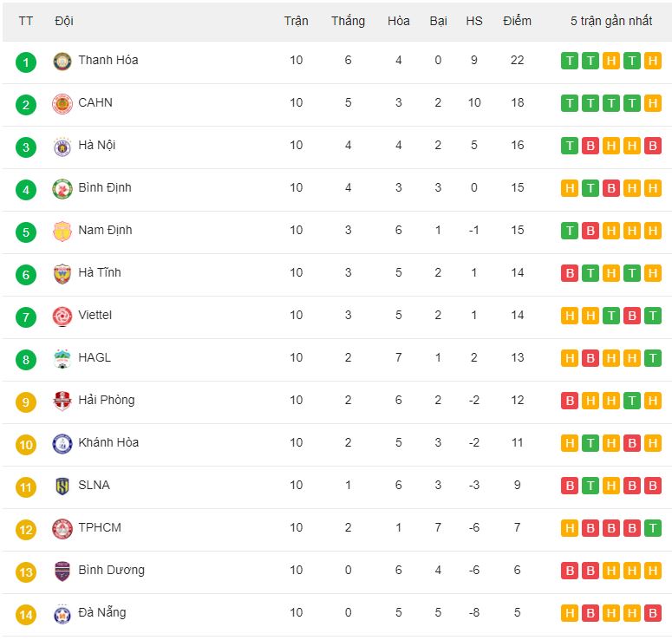Viewport: 672px width, 640px height.
Task: Click the Đà Nẵng club crest
Action: tap(62, 614)
